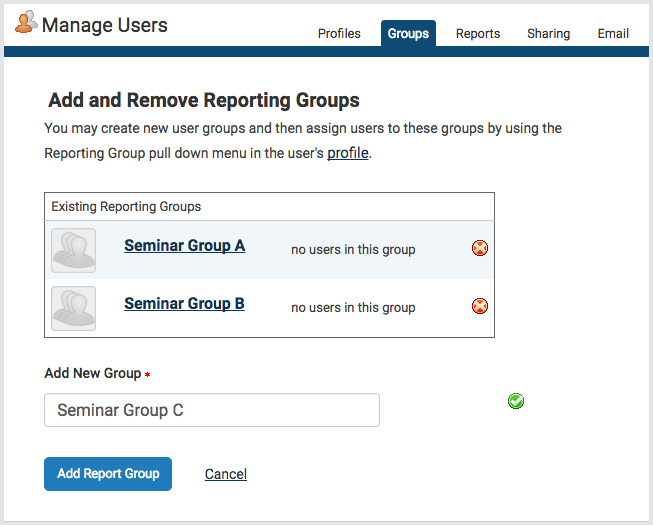Open the Seminar Group A link
653x525 pixels.
pyautogui.click(x=184, y=246)
